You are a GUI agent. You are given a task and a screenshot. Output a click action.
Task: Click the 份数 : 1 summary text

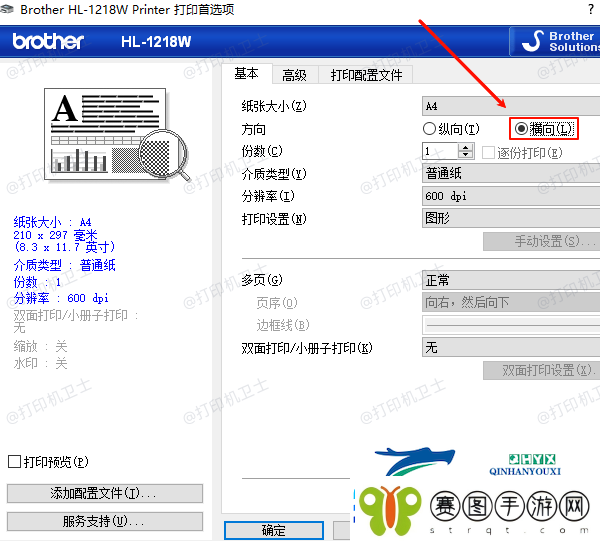37,282
